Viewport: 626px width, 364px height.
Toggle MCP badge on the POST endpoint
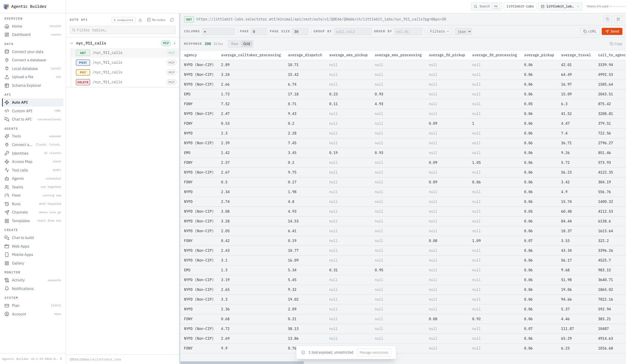pyautogui.click(x=171, y=62)
